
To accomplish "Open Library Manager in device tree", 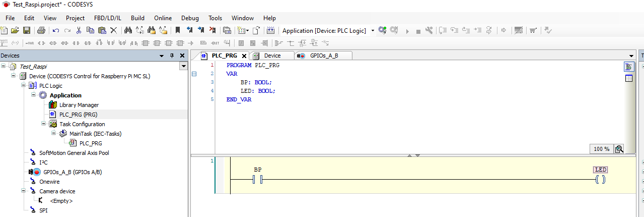I will pyautogui.click(x=79, y=105).
